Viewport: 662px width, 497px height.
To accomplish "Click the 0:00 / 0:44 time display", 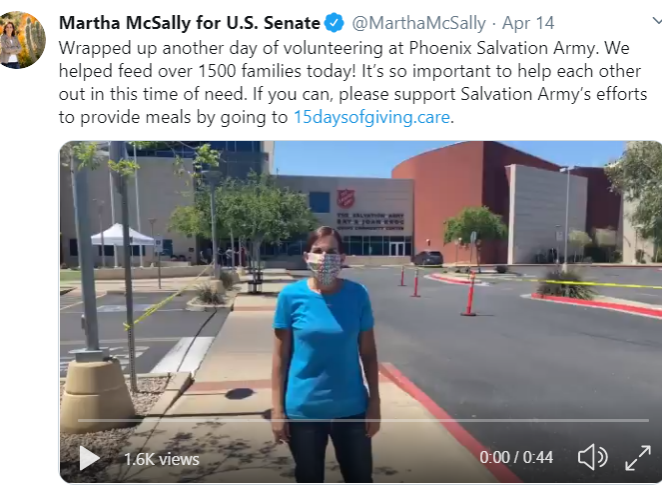I will pyautogui.click(x=516, y=457).
